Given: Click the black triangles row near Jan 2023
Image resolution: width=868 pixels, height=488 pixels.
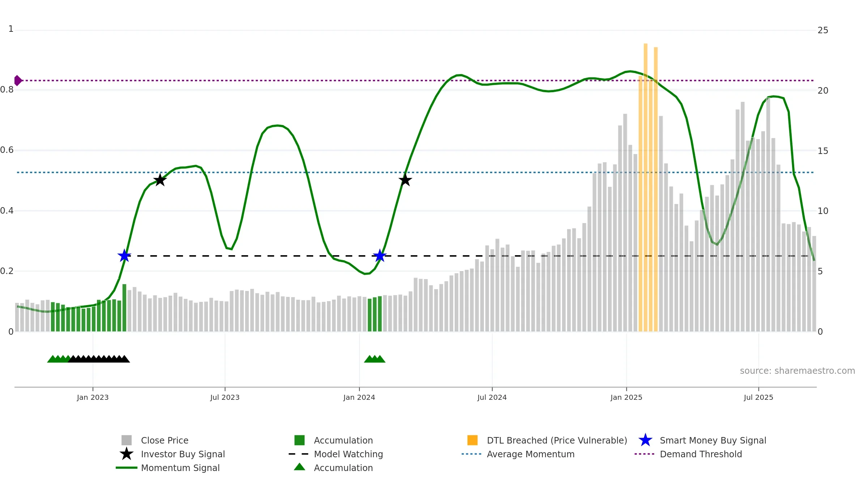Looking at the screenshot, I should click(x=99, y=359).
